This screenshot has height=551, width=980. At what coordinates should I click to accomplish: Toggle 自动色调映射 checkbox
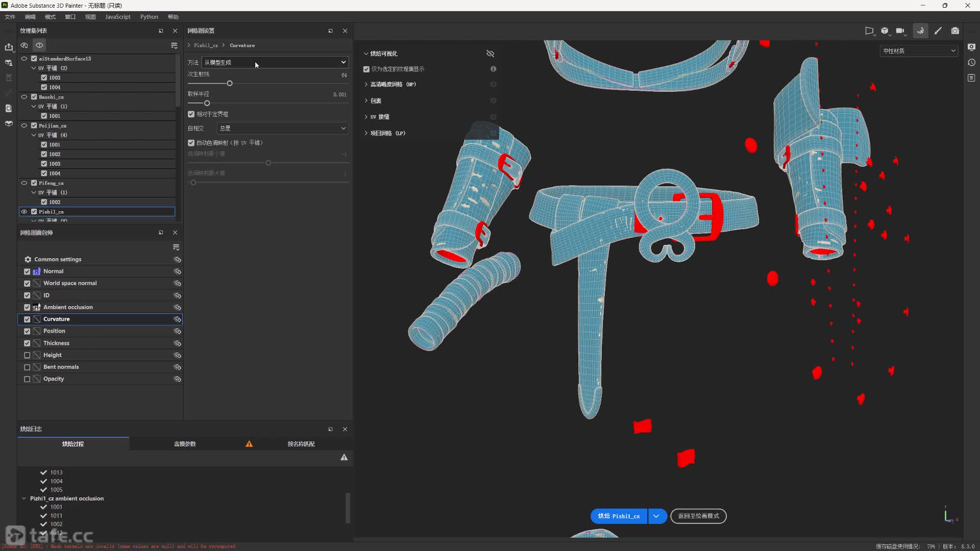pyautogui.click(x=191, y=143)
